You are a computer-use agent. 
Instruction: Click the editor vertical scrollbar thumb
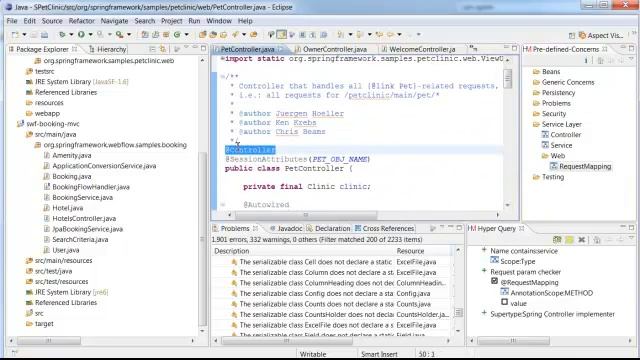508,78
